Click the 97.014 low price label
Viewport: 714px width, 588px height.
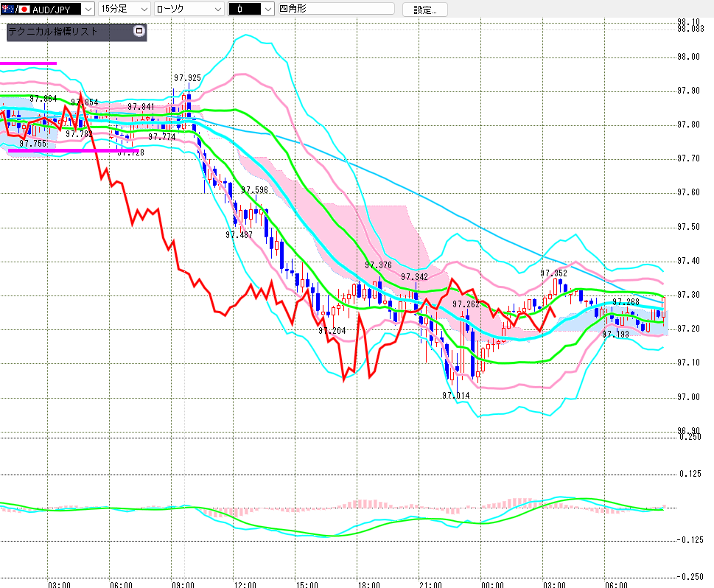click(x=456, y=396)
